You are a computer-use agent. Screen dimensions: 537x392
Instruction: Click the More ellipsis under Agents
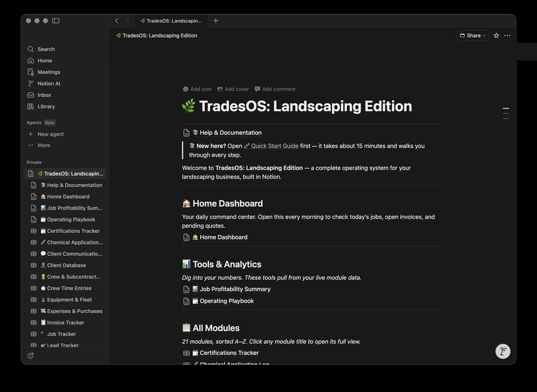coord(30,145)
